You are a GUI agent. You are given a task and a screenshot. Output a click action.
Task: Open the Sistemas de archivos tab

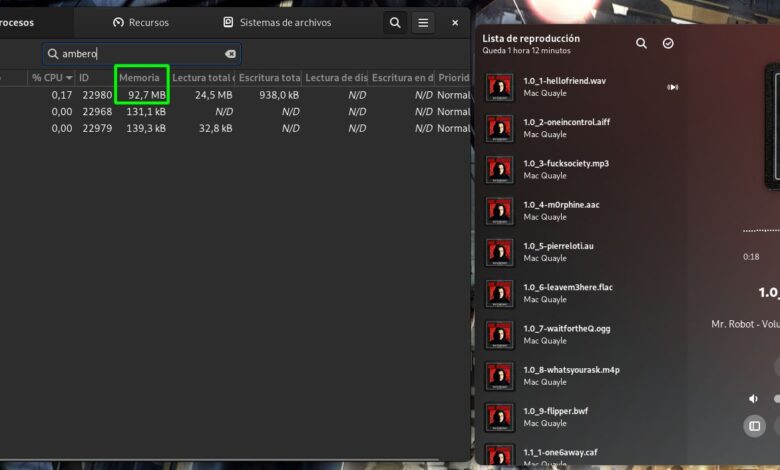(x=277, y=22)
